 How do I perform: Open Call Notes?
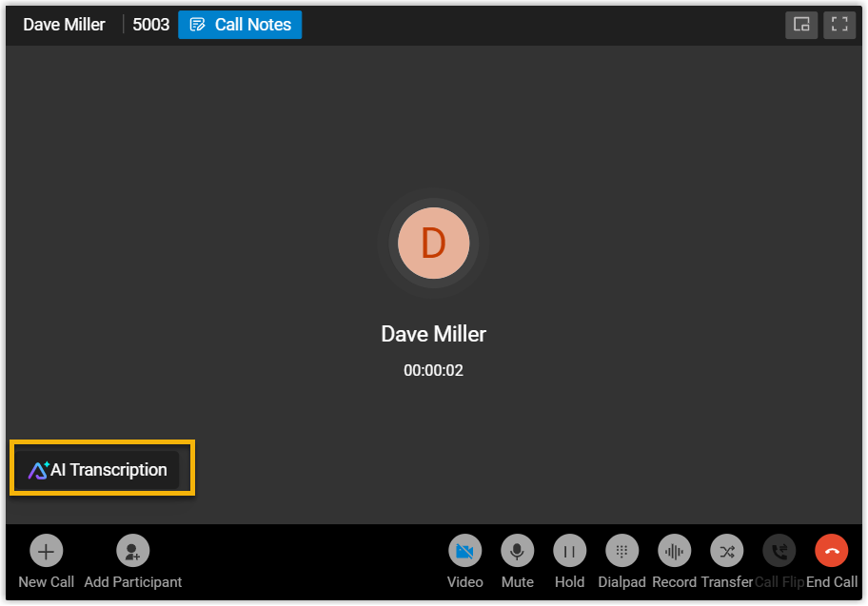pos(240,25)
